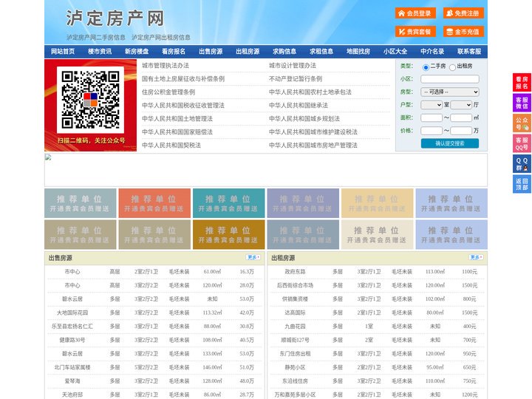Click the dark gold 推荐单位 tile
This screenshot has width=532, height=399.
(228, 234)
